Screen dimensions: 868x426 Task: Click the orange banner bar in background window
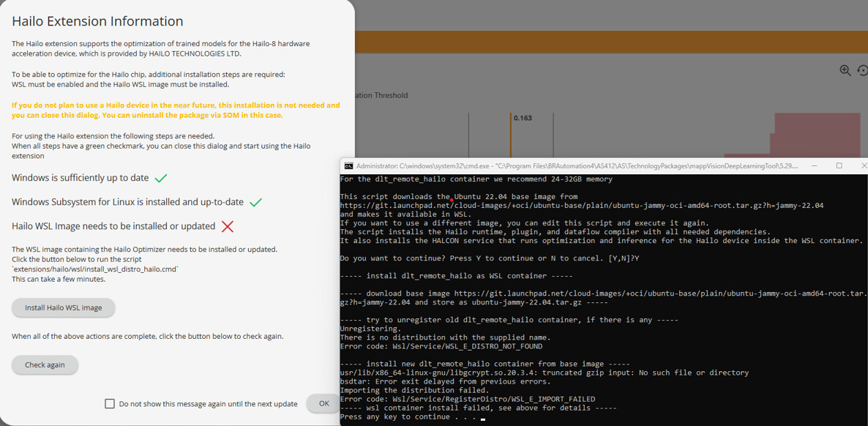click(x=611, y=42)
